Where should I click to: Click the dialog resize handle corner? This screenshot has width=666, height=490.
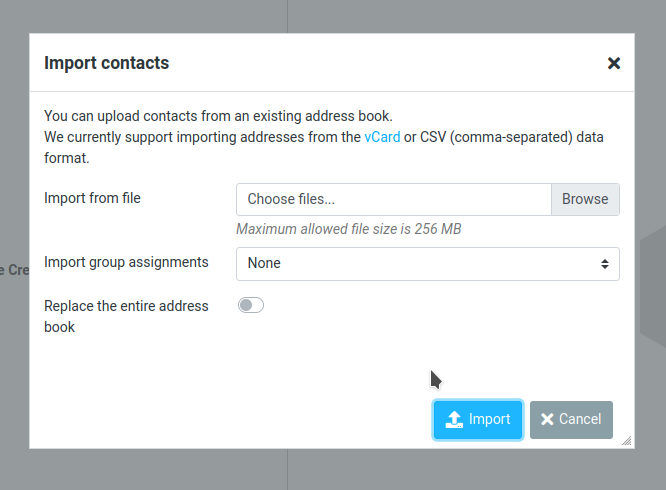tap(626, 439)
